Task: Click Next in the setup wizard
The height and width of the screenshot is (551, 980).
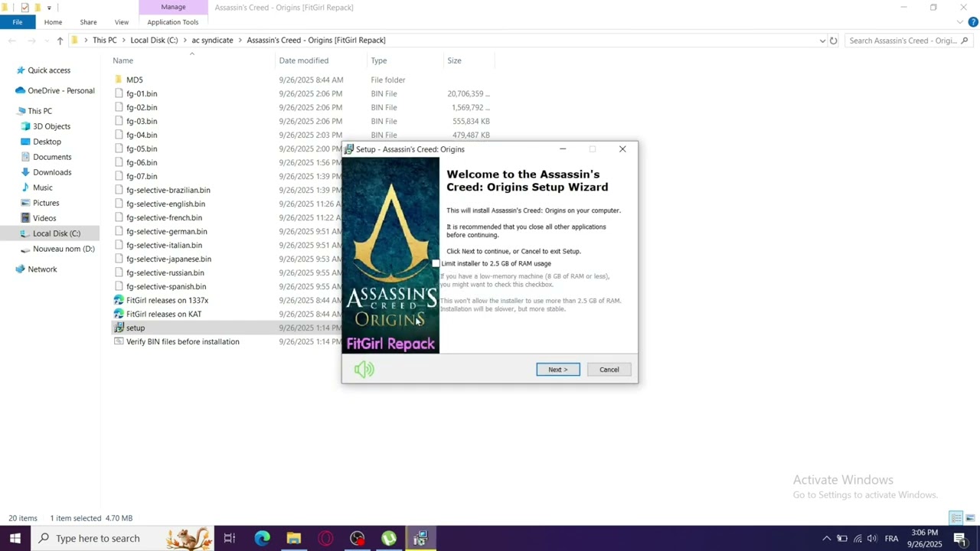Action: (558, 370)
